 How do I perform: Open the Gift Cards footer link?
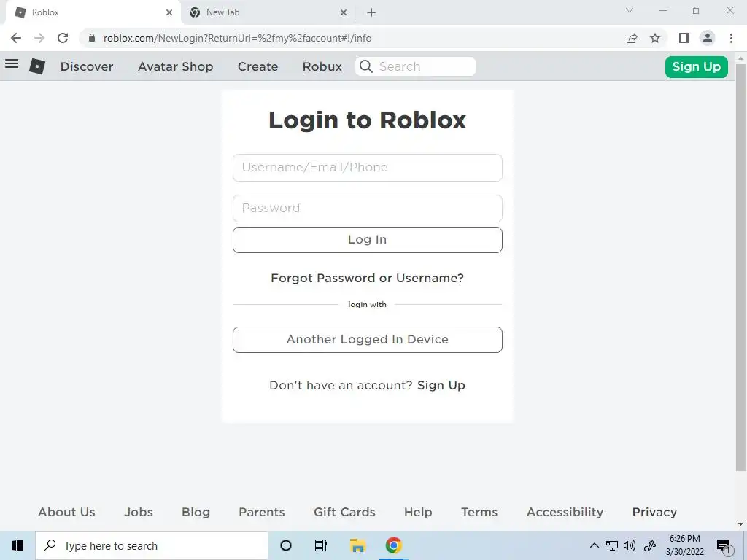[344, 512]
